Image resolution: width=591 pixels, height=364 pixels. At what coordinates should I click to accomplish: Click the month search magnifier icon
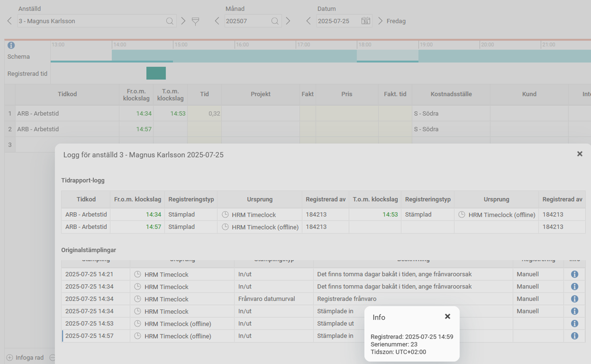(x=275, y=21)
